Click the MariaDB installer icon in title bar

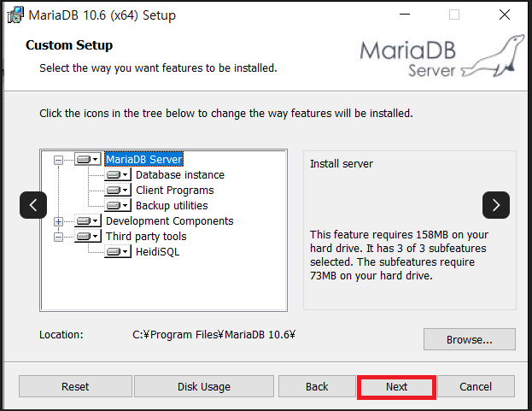(15, 15)
